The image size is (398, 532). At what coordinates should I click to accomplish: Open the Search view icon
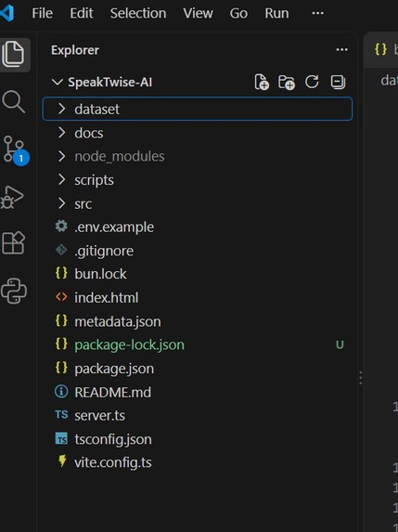14,101
